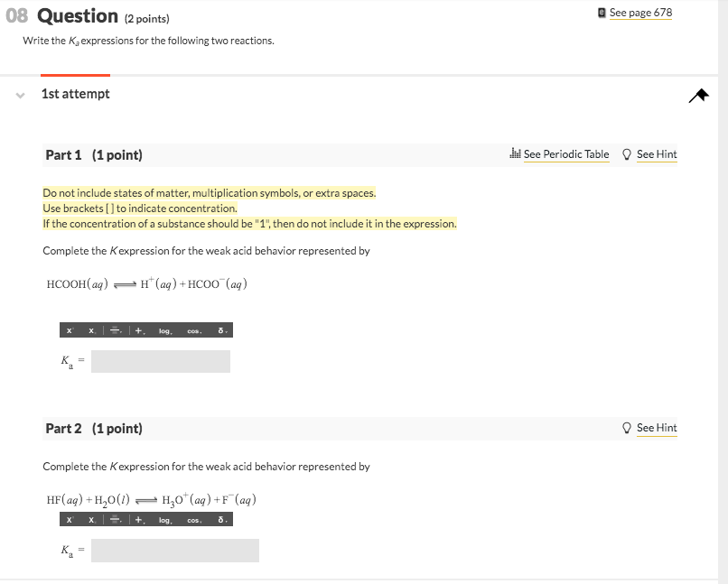Image resolution: width=728 pixels, height=584 pixels.
Task: Open log functions menu in Part 2 toolbar
Action: coord(165,520)
